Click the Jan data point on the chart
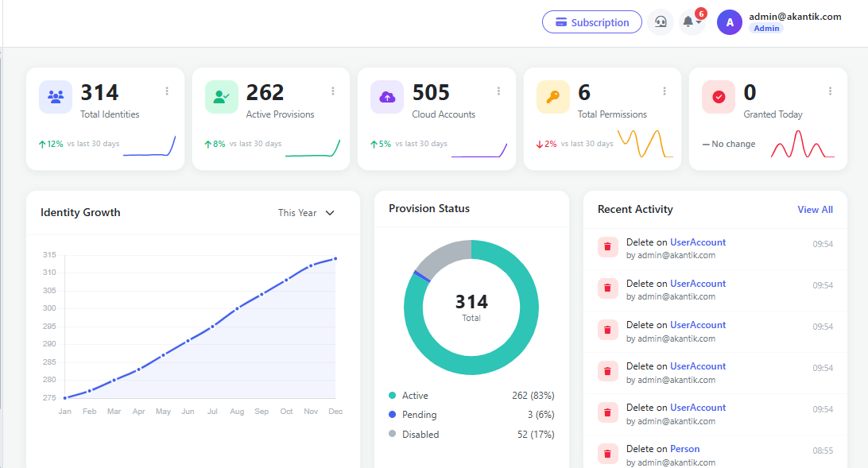This screenshot has height=468, width=868. click(x=64, y=398)
